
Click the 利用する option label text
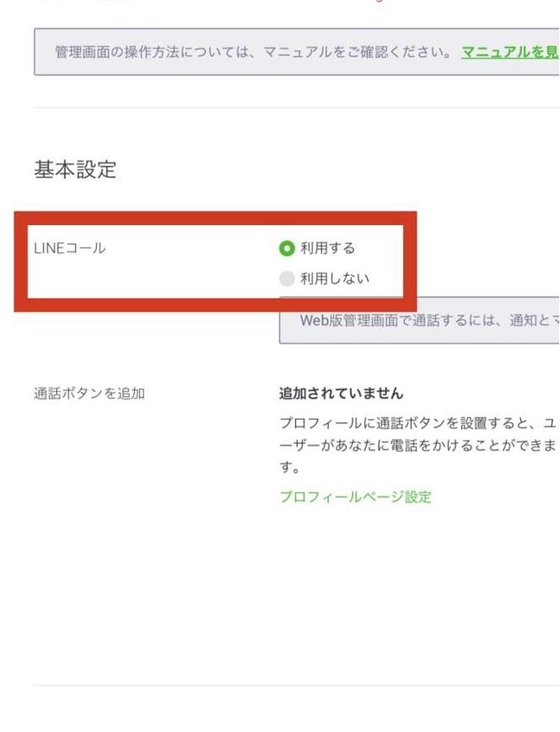[328, 248]
